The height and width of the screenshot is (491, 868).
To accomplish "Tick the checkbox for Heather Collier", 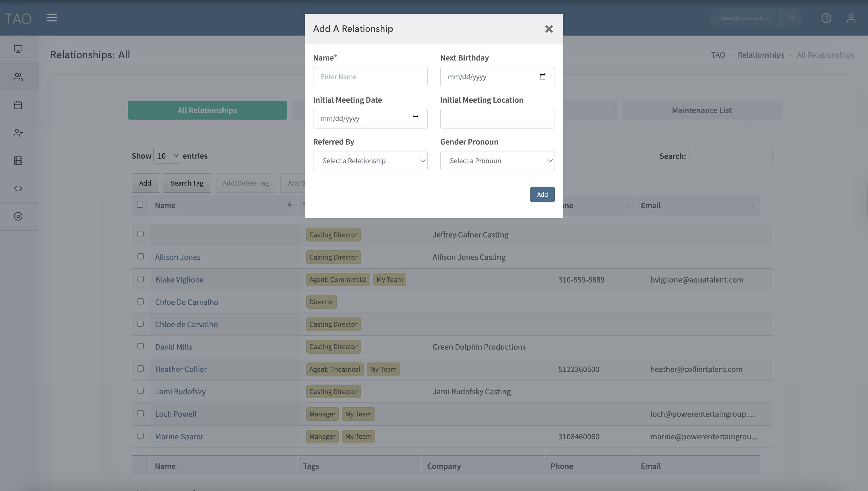I will pyautogui.click(x=141, y=369).
